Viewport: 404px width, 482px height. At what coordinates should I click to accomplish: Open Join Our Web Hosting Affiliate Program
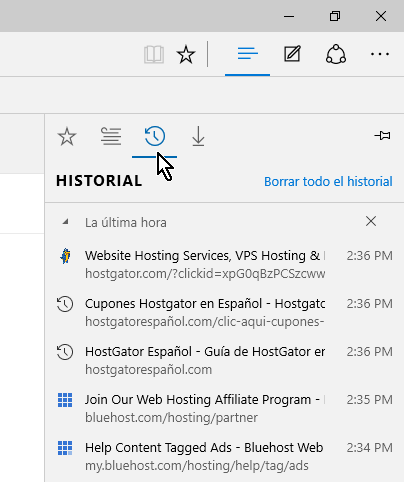tap(224, 408)
